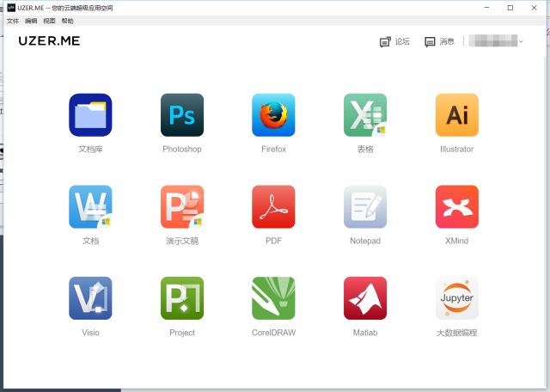
Task: Click the Firefox label text
Action: click(273, 150)
